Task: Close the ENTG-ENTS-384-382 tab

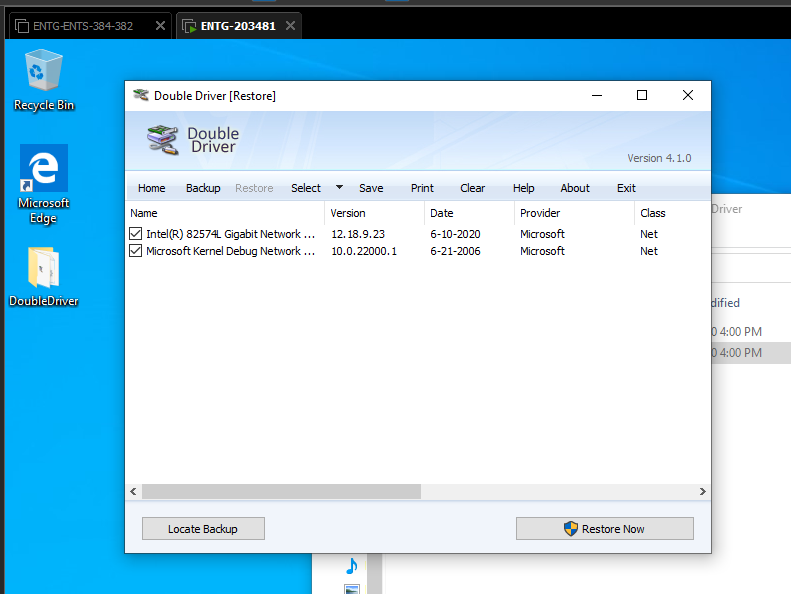Action: point(160,26)
